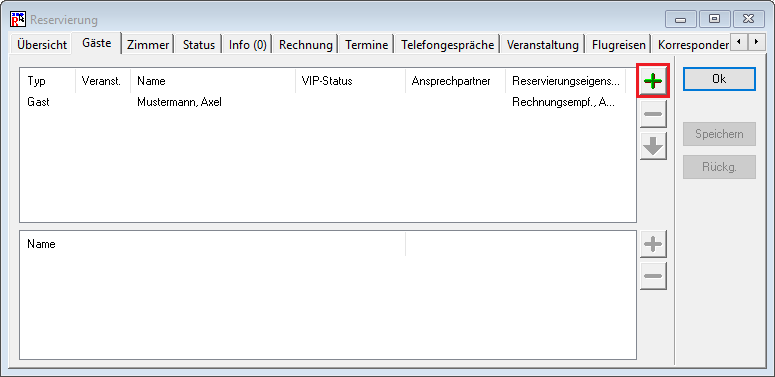The image size is (775, 377).
Task: Click the Gast type cell
Action: point(39,102)
